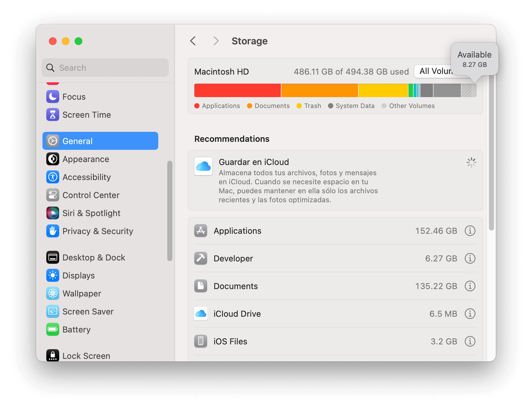This screenshot has width=532, height=409.
Task: Click the Applications App Store icon in list
Action: (201, 231)
